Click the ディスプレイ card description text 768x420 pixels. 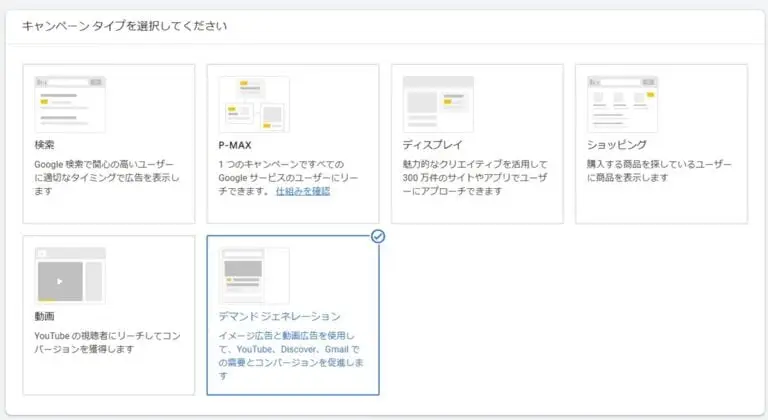(475, 177)
